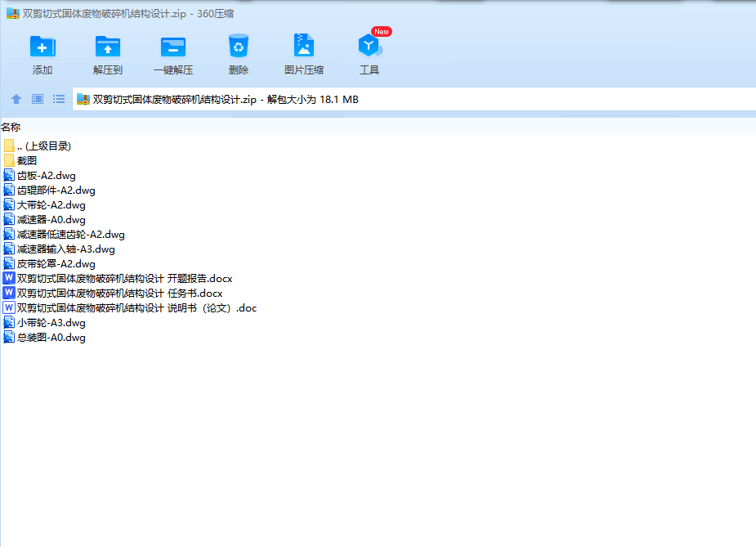This screenshot has height=547, width=756.
Task: Click the Word icon of 任务书.docx
Action: [9, 293]
